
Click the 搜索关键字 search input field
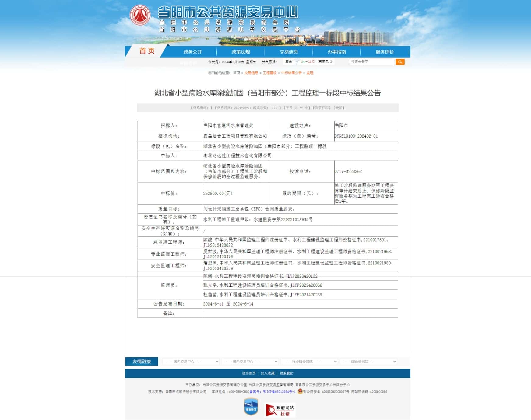(x=371, y=62)
